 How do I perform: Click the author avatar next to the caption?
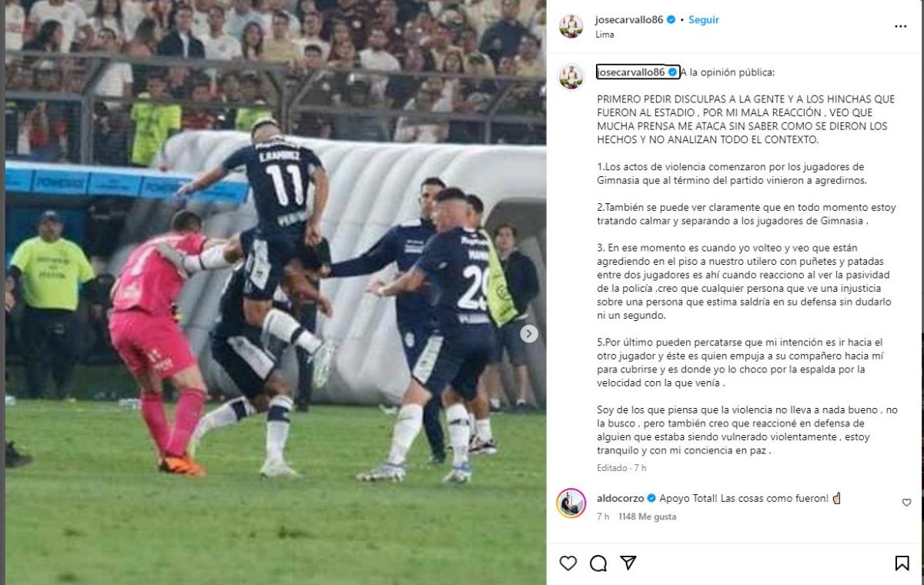tap(571, 77)
